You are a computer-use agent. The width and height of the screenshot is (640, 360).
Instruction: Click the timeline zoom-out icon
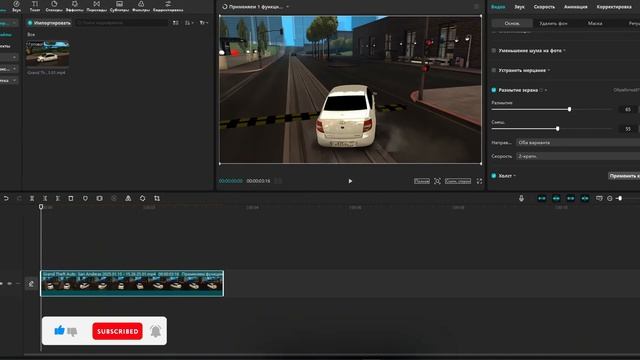tap(610, 198)
